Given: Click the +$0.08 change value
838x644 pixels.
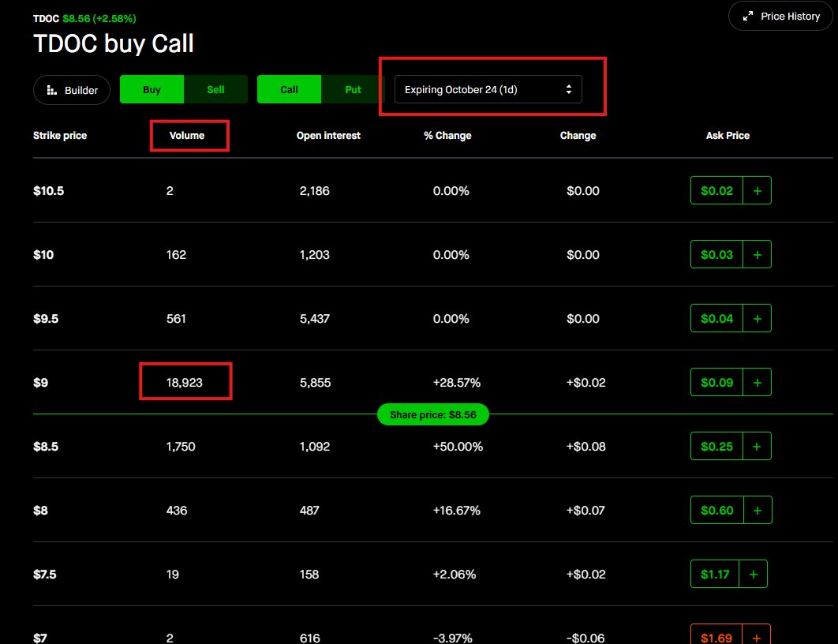Looking at the screenshot, I should (x=586, y=446).
